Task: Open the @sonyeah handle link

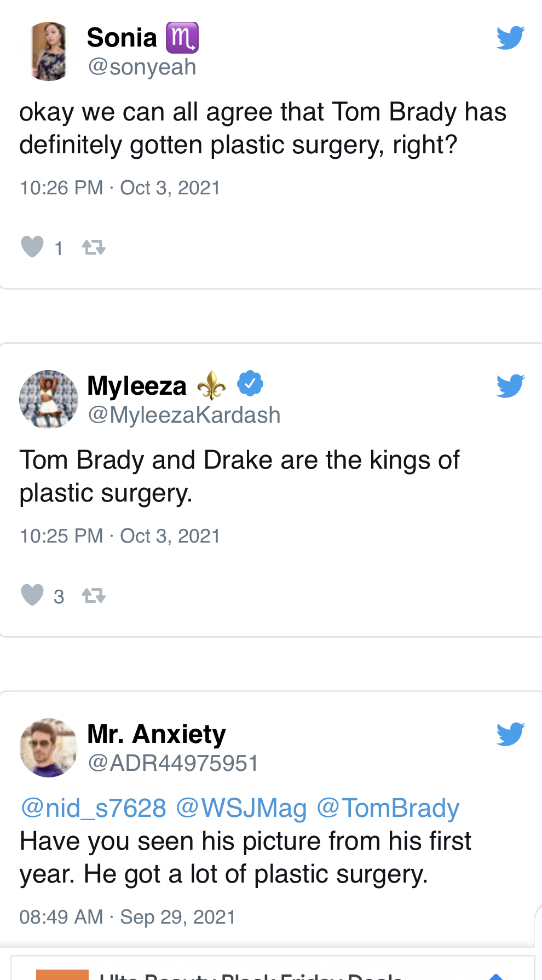Action: pyautogui.click(x=142, y=67)
